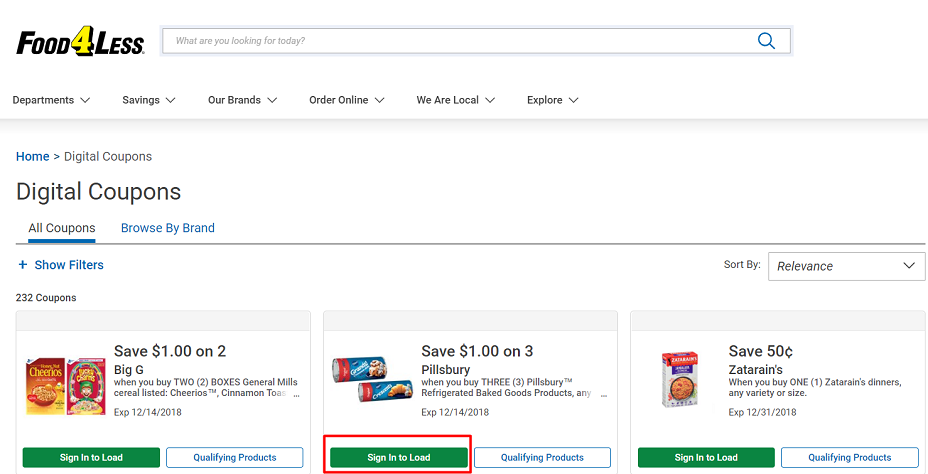Screen dimensions: 928x474
Task: Click the Save $1.00 on 3 heading
Action: pyautogui.click(x=477, y=351)
